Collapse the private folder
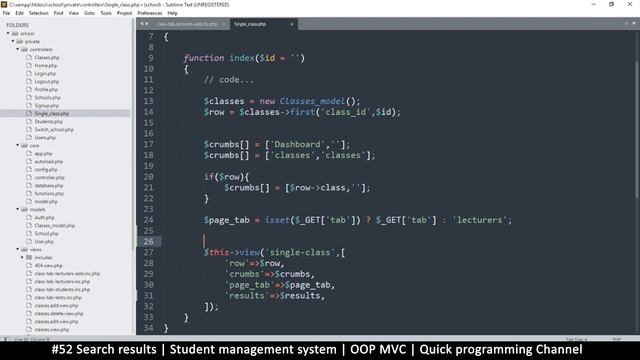This screenshot has width=640, height=360. coord(13,41)
